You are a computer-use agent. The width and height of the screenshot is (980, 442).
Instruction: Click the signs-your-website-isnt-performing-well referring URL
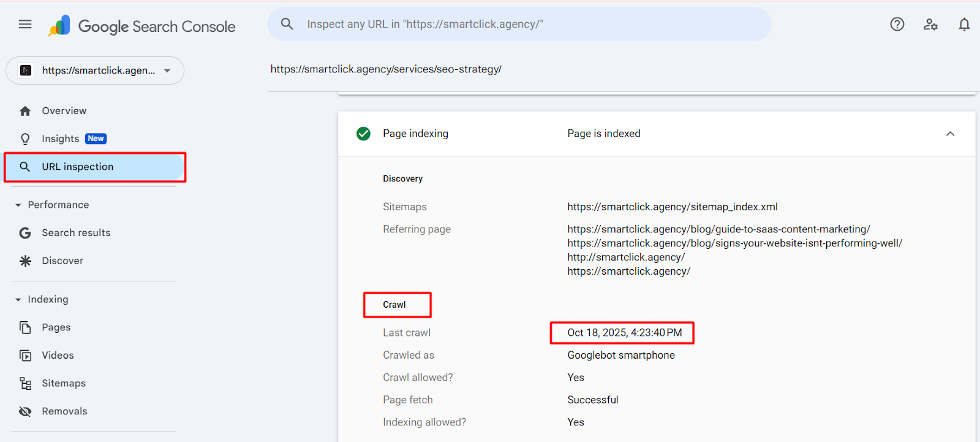pyautogui.click(x=734, y=243)
